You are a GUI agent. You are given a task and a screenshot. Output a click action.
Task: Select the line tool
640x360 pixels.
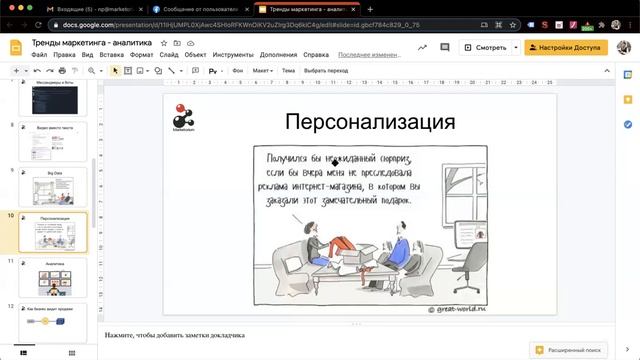click(171, 71)
